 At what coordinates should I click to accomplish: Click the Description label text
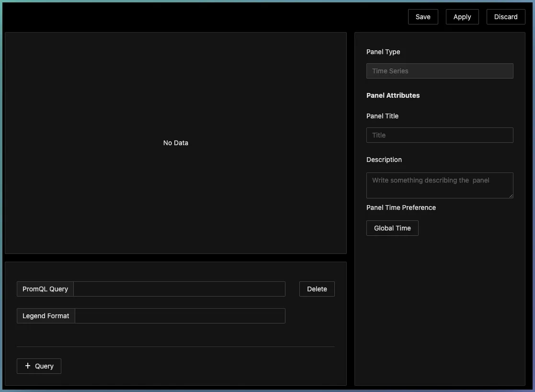tap(384, 160)
